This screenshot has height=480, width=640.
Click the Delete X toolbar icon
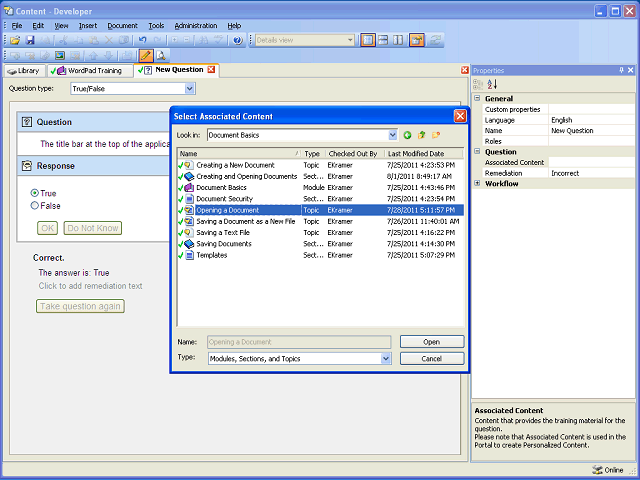[109, 40]
